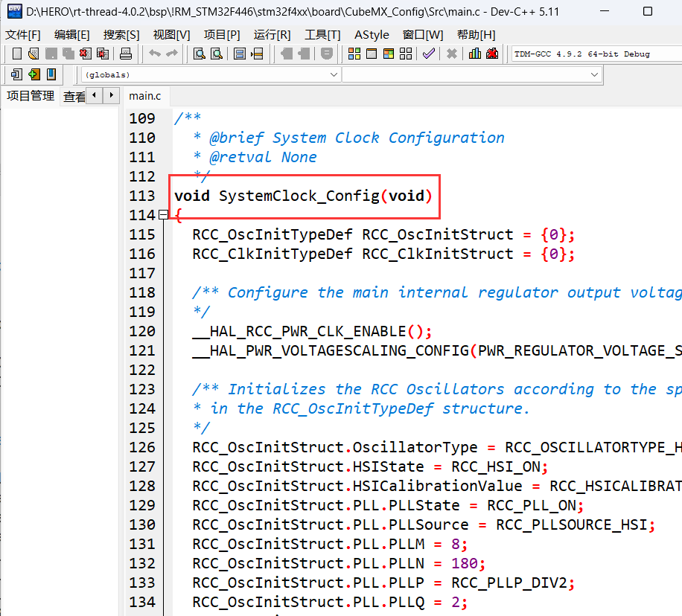Click the __HAL_RCC_PWR_CLK_ENABLE call
The image size is (682, 616).
click(x=312, y=332)
